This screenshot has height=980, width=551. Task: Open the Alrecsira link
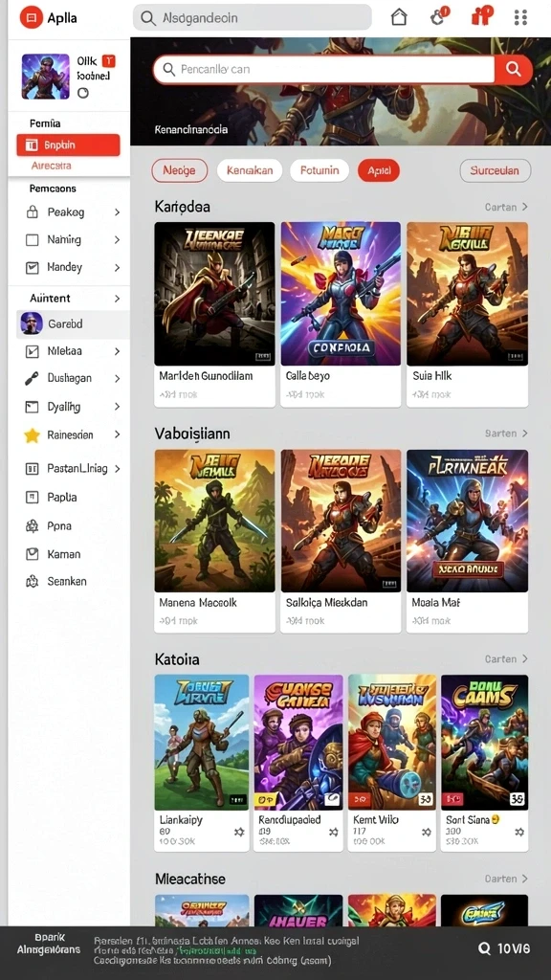[x=52, y=166]
